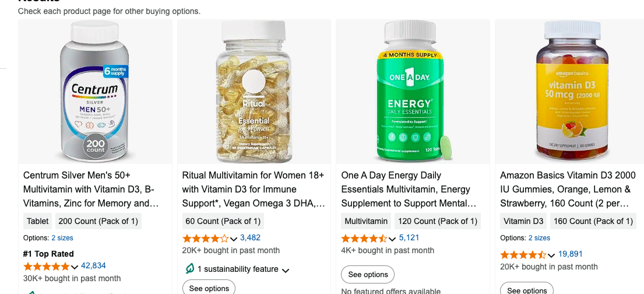The height and width of the screenshot is (294, 644).
Task: Expand Ritual rating breakdown chevron
Action: click(x=234, y=239)
